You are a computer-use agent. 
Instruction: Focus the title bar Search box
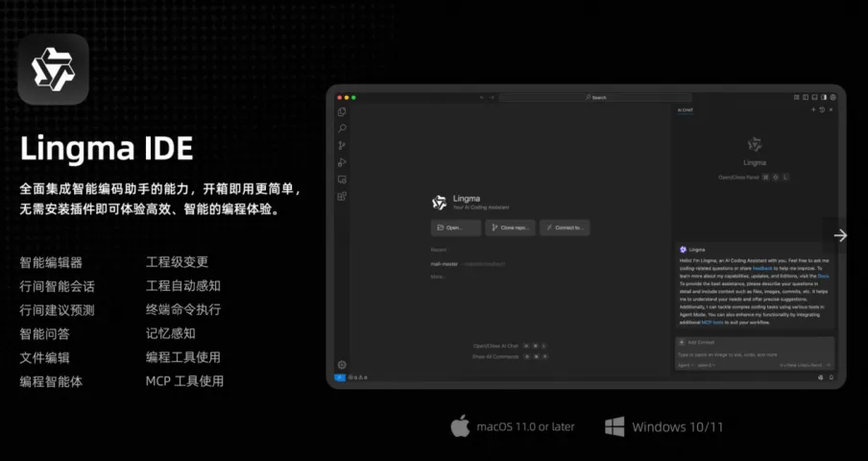pyautogui.click(x=595, y=97)
